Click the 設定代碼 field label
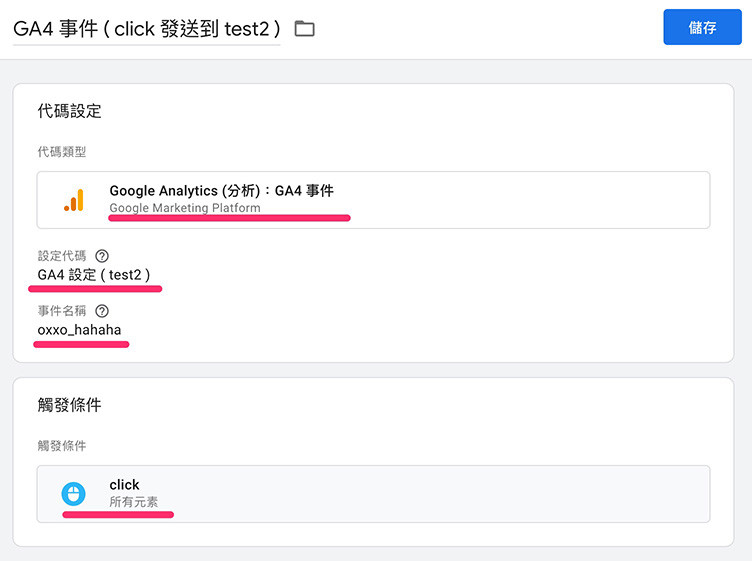752x561 pixels. [62, 256]
